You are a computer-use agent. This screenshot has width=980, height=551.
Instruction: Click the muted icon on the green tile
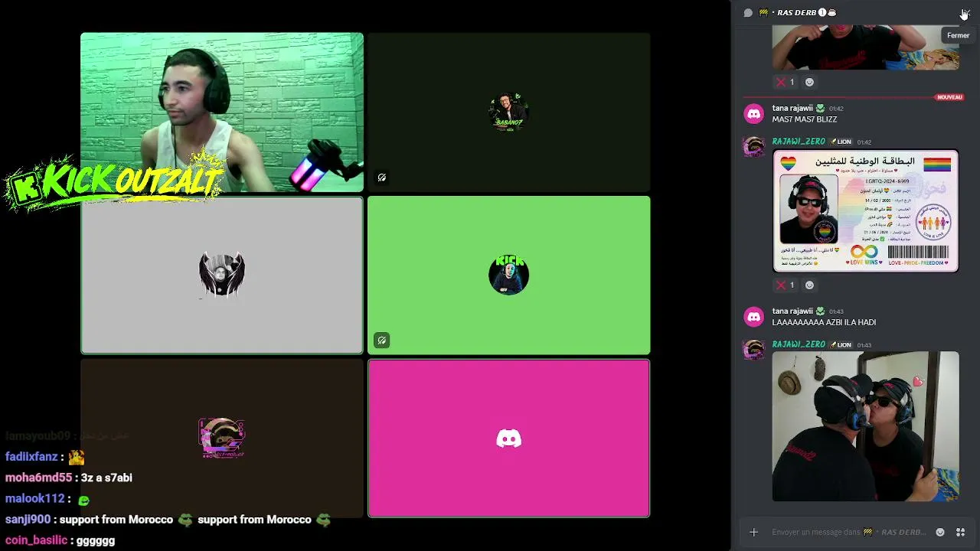tap(381, 341)
